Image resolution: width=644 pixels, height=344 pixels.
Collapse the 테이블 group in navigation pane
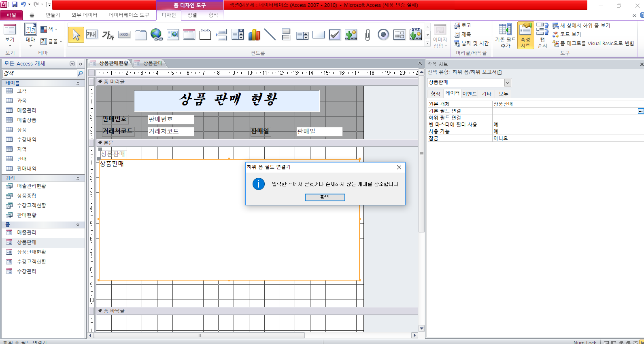(78, 83)
